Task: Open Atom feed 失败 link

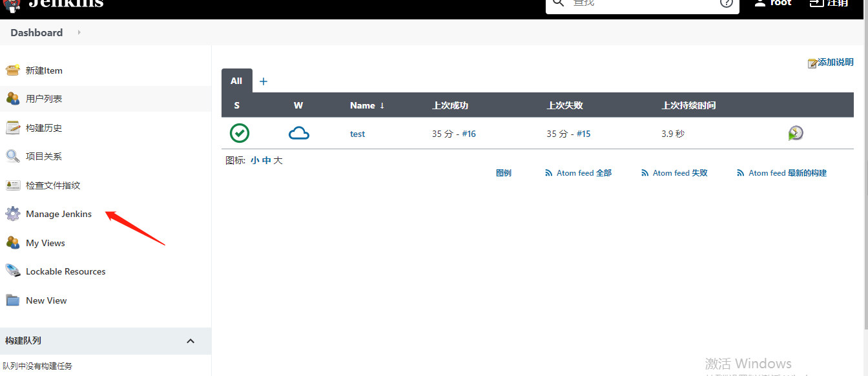Action: pyautogui.click(x=680, y=173)
